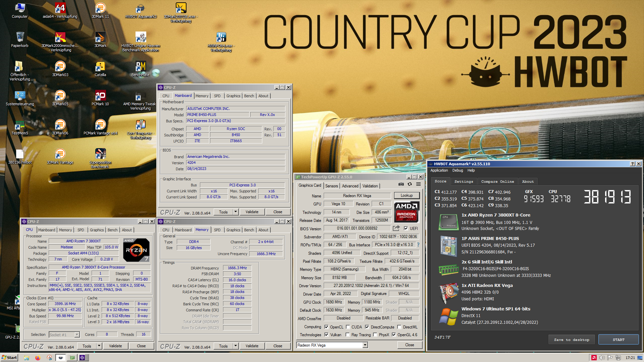Viewport: 644px width, 362px height.
Task: Click the volume speaker tray icon
Action: tap(602, 358)
